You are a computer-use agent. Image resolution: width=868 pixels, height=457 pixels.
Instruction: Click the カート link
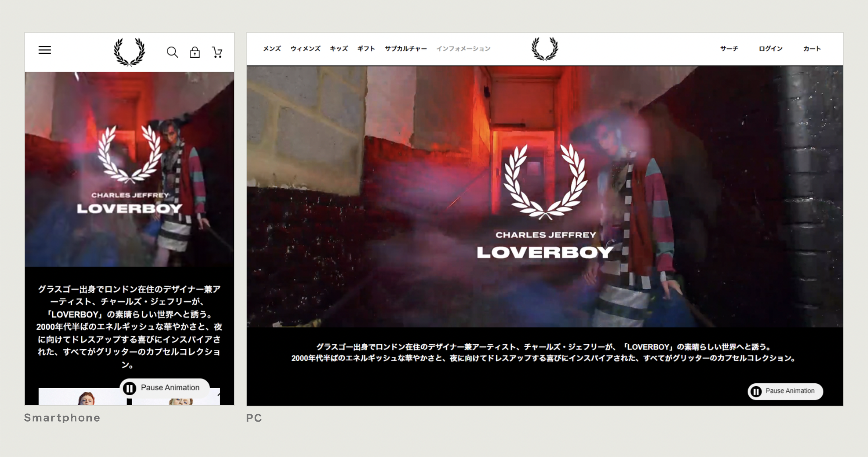(x=812, y=49)
